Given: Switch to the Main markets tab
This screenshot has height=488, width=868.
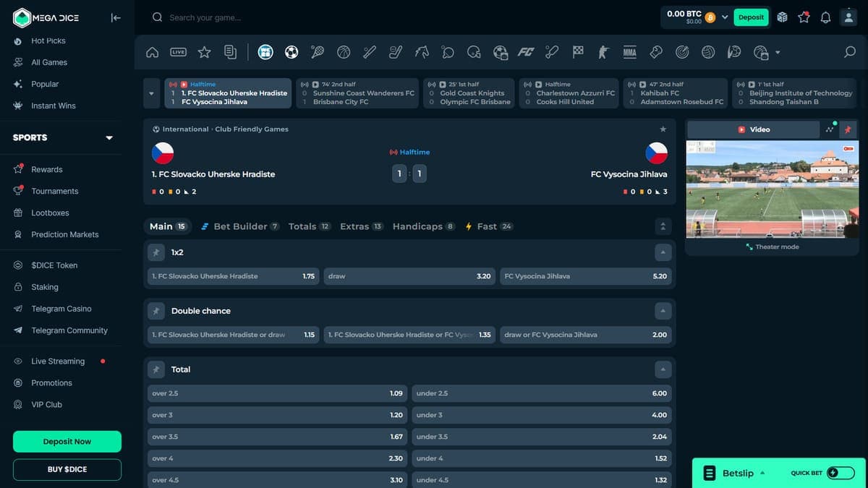Looking at the screenshot, I should (169, 226).
